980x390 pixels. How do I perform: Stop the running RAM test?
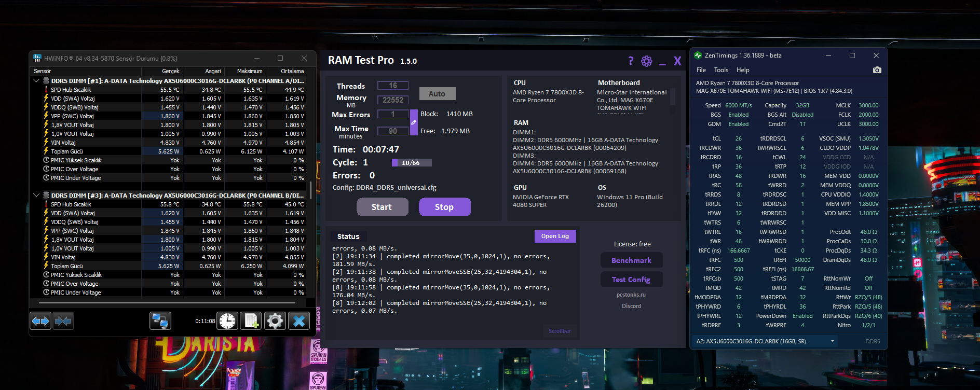444,207
